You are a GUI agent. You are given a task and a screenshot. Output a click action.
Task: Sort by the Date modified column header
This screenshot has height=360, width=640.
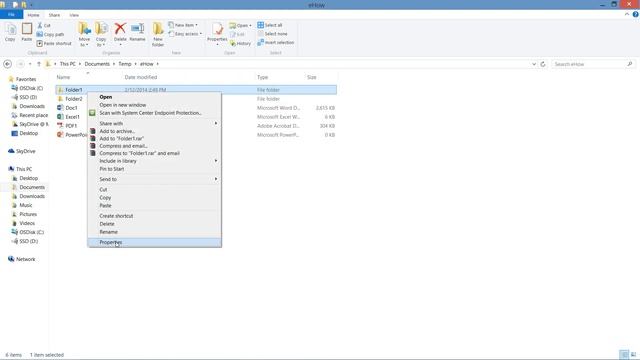coord(140,77)
